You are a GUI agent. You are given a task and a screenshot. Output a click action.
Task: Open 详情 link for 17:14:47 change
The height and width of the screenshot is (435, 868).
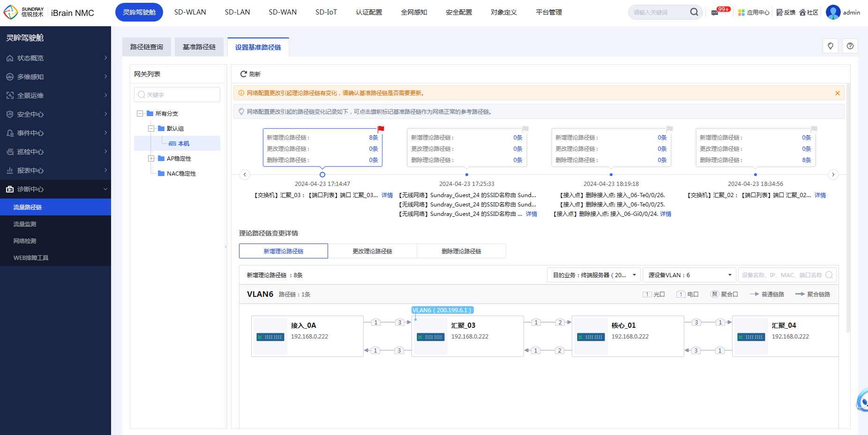pyautogui.click(x=387, y=195)
